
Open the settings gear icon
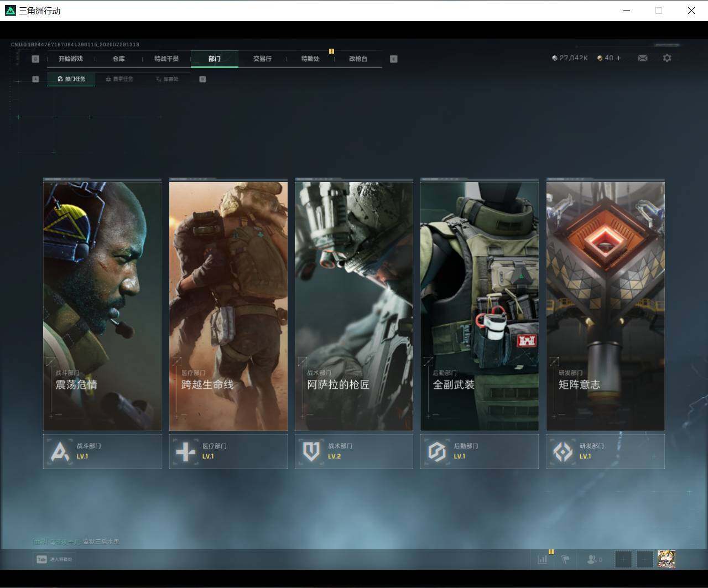667,58
